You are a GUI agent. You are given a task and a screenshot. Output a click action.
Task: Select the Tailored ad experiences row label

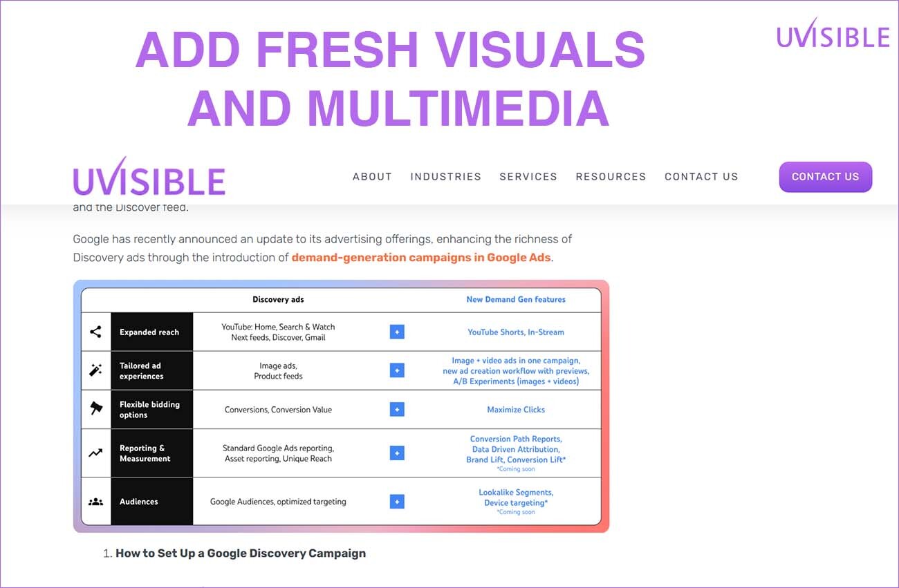[x=142, y=371]
